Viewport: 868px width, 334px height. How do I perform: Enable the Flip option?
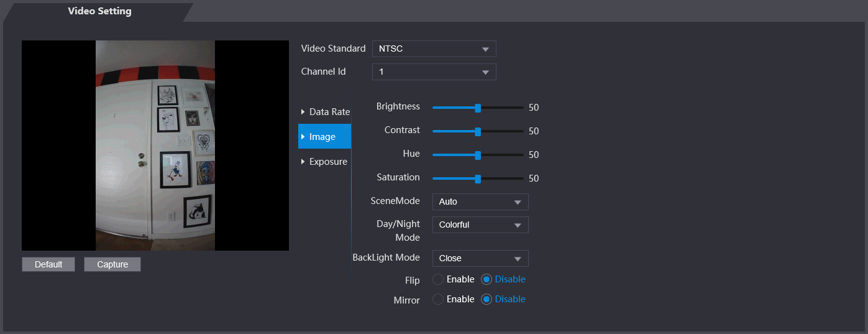pos(439,280)
